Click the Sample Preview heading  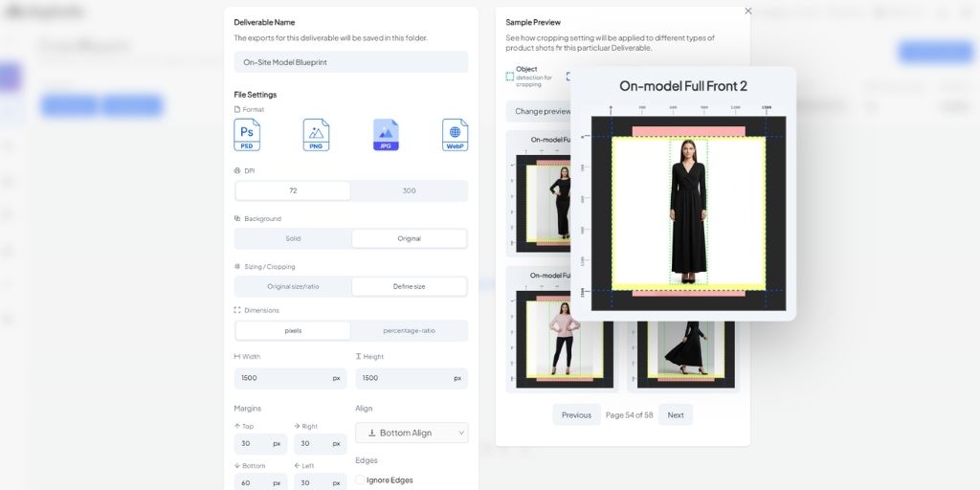tap(533, 23)
